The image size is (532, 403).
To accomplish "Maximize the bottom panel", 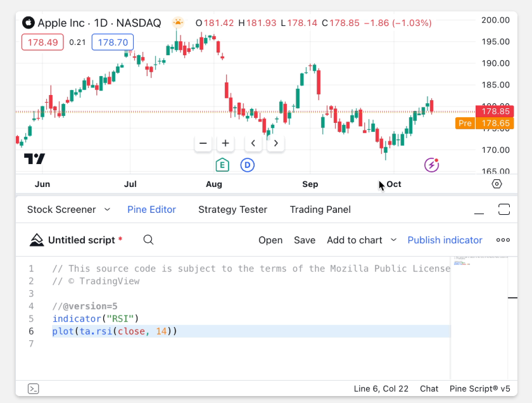I will (x=504, y=210).
